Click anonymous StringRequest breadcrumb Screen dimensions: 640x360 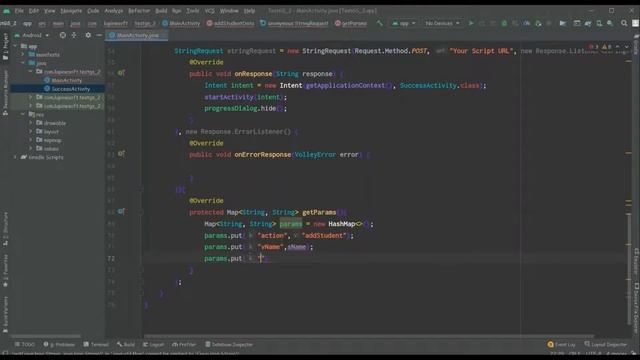[294, 23]
